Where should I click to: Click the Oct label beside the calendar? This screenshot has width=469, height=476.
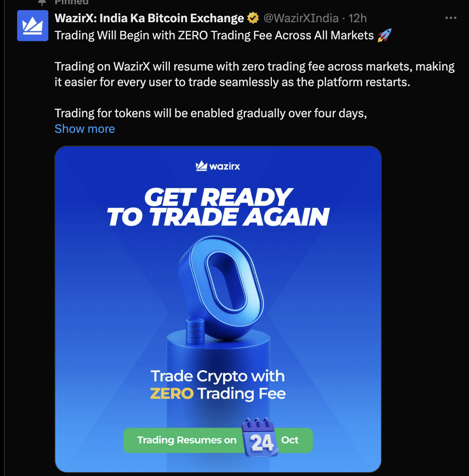[290, 440]
